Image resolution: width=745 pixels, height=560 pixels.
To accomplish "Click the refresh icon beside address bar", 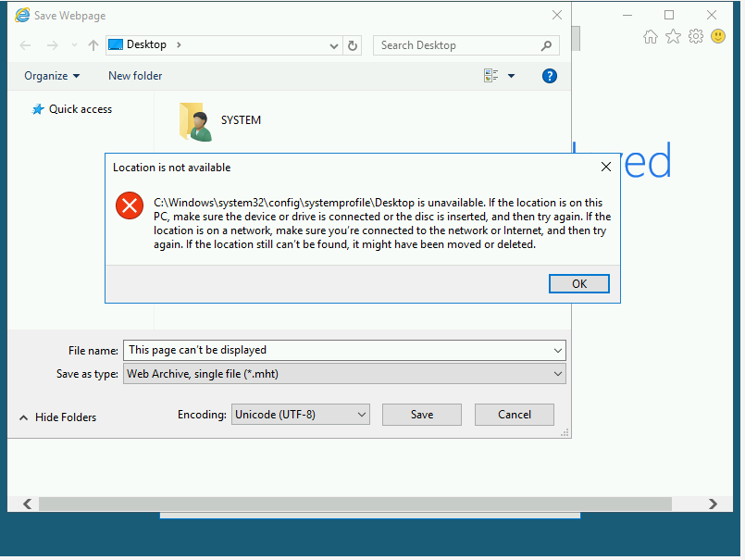I will click(x=353, y=45).
